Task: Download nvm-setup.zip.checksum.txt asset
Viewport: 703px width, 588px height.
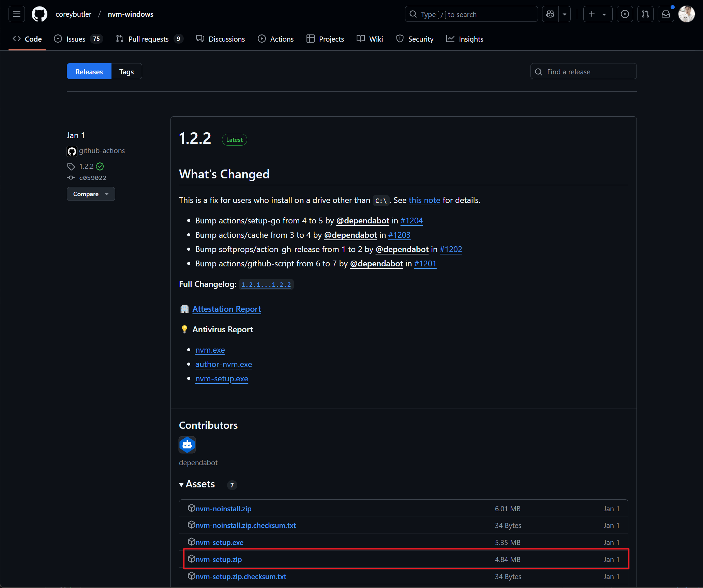Action: coord(241,577)
